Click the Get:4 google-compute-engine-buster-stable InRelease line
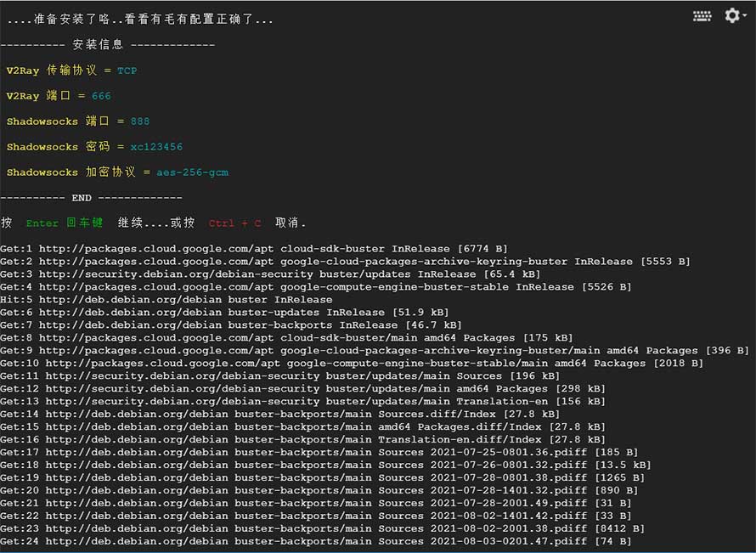This screenshot has height=553, width=756. point(316,287)
